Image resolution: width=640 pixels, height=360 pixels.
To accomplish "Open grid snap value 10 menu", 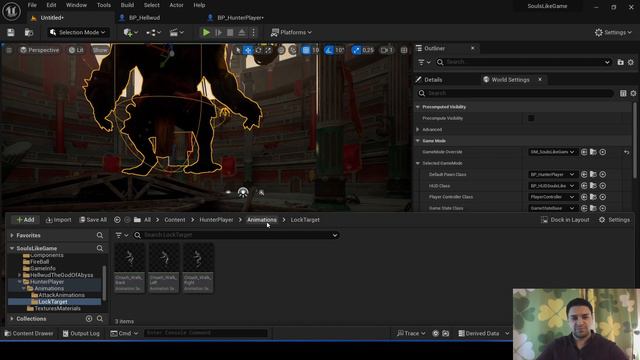I will (x=316, y=50).
